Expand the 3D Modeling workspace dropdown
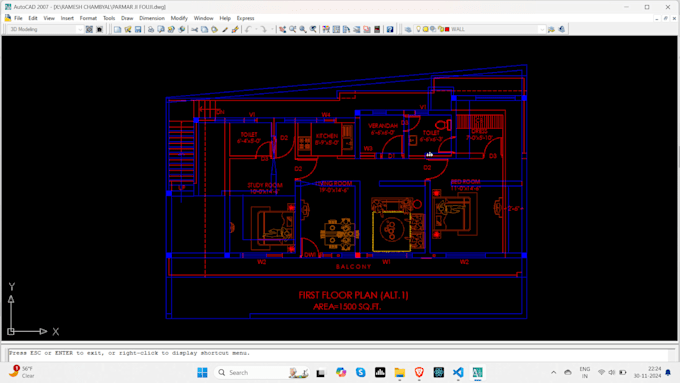 pyautogui.click(x=79, y=29)
